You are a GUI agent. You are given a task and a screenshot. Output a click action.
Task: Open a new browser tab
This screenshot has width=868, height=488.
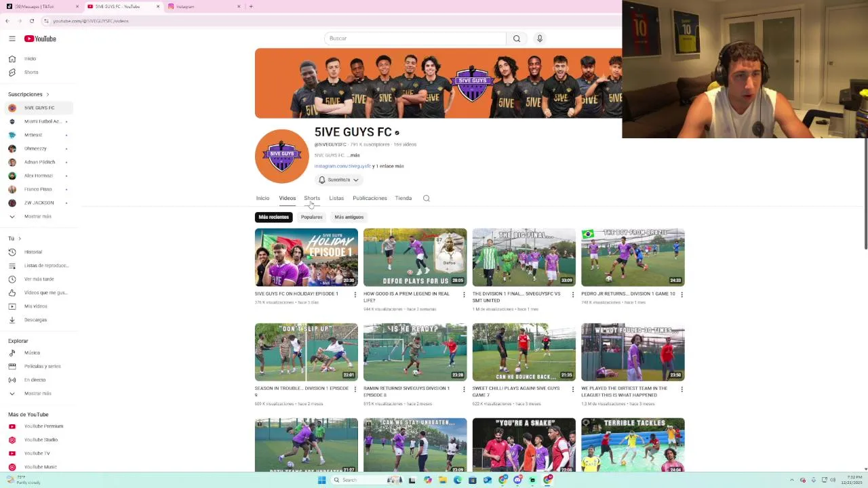pos(251,7)
